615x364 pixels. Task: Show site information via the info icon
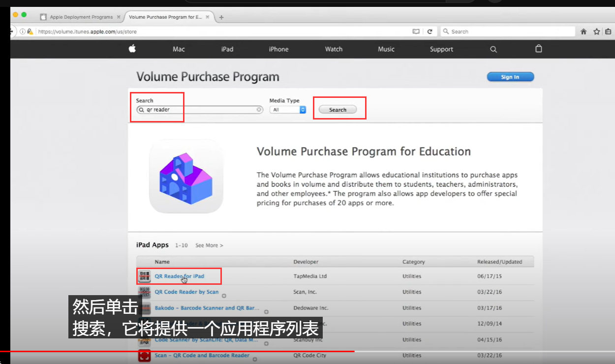coord(23,31)
